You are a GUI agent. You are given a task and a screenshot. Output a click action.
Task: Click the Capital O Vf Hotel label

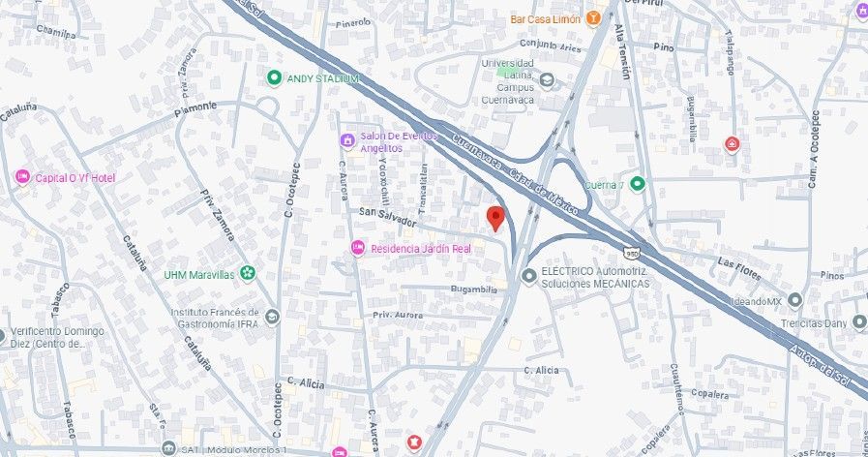pyautogui.click(x=75, y=178)
